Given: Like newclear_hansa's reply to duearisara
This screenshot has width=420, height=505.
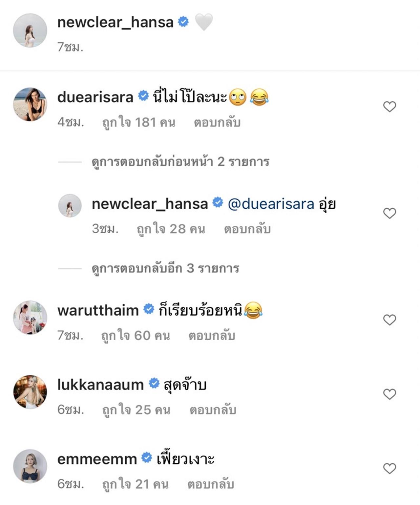Looking at the screenshot, I should (389, 213).
